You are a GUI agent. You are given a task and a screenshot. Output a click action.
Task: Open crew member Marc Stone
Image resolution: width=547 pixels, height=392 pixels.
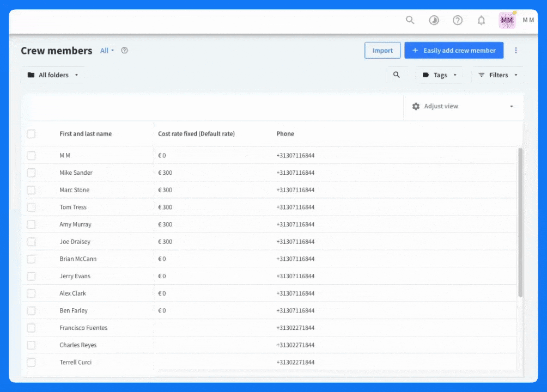click(x=74, y=189)
